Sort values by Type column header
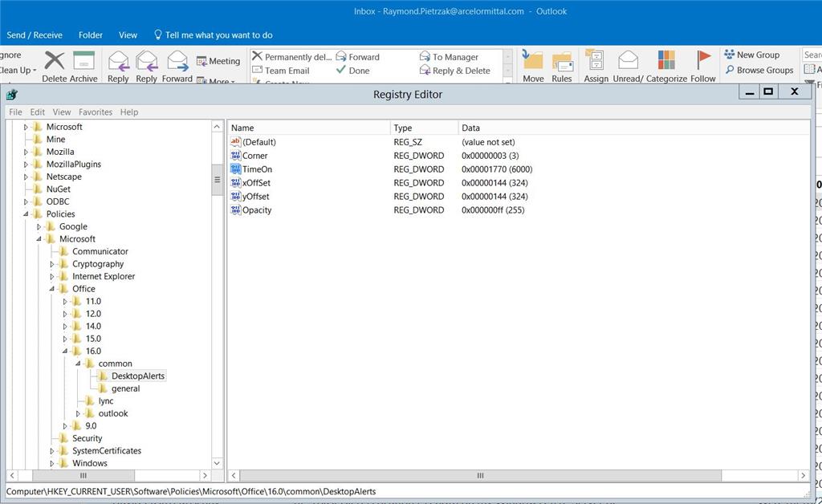 [424, 128]
